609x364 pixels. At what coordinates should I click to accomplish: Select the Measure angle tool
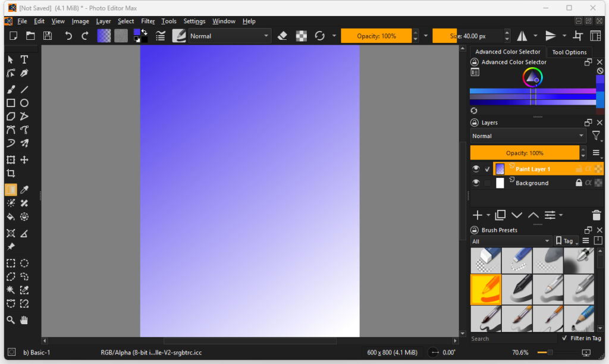(x=24, y=234)
